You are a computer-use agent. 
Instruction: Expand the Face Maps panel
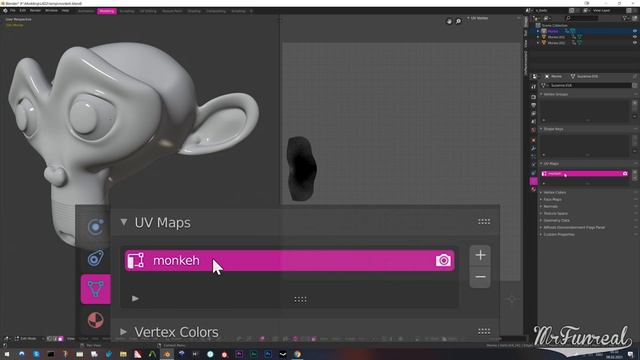[541, 200]
